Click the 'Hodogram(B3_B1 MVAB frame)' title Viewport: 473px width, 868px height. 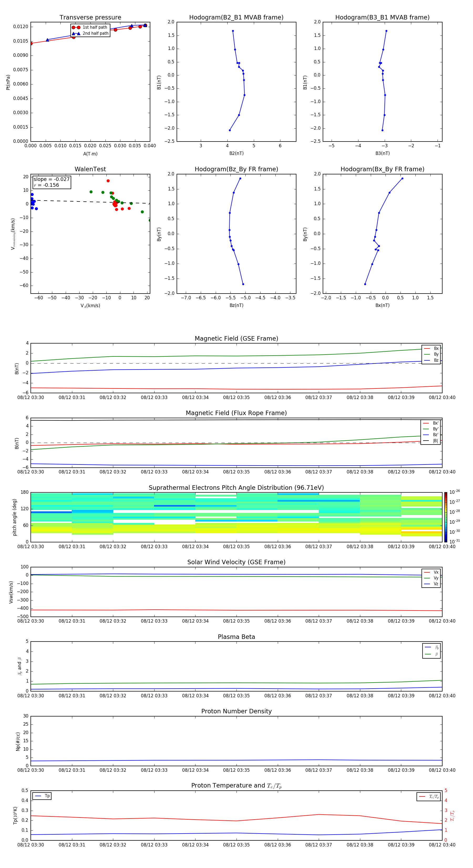(x=382, y=18)
